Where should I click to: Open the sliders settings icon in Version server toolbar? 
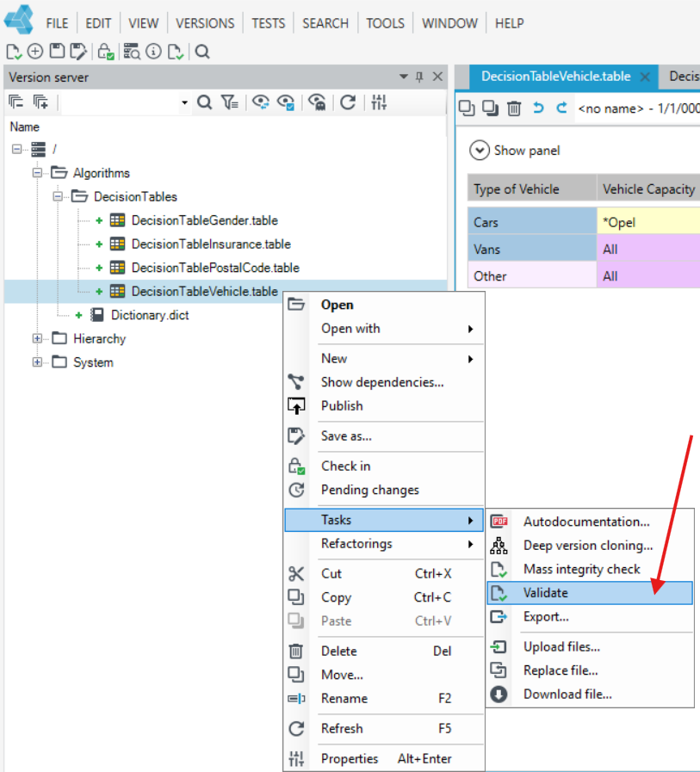(379, 102)
